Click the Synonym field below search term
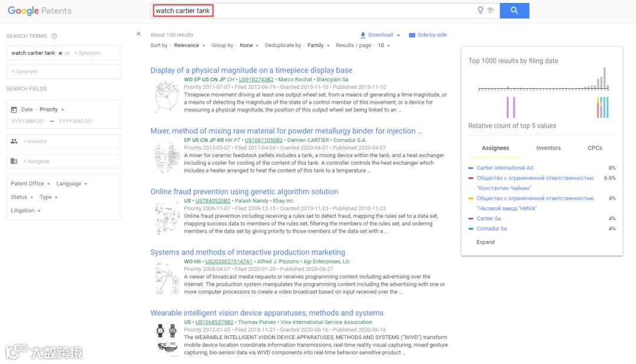Screen dimensions: 636x364 [x=64, y=71]
